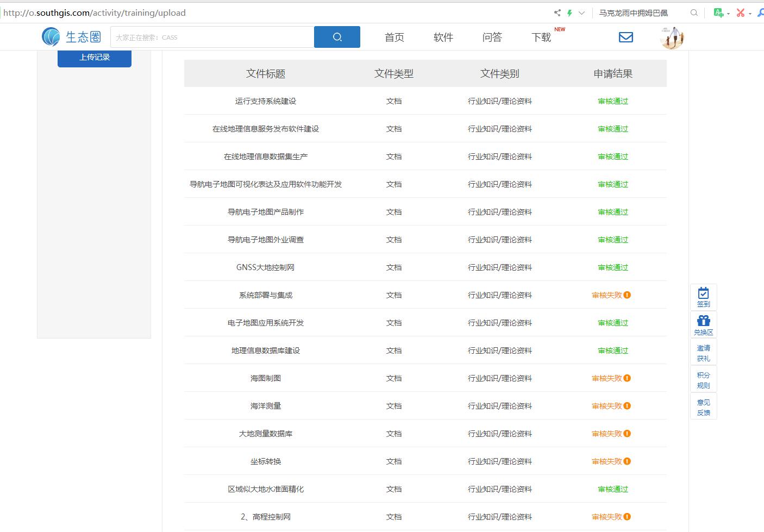Click 行业知识/理论资料 on the 海图制图 row
Image resolution: width=764 pixels, height=532 pixels.
(x=500, y=378)
